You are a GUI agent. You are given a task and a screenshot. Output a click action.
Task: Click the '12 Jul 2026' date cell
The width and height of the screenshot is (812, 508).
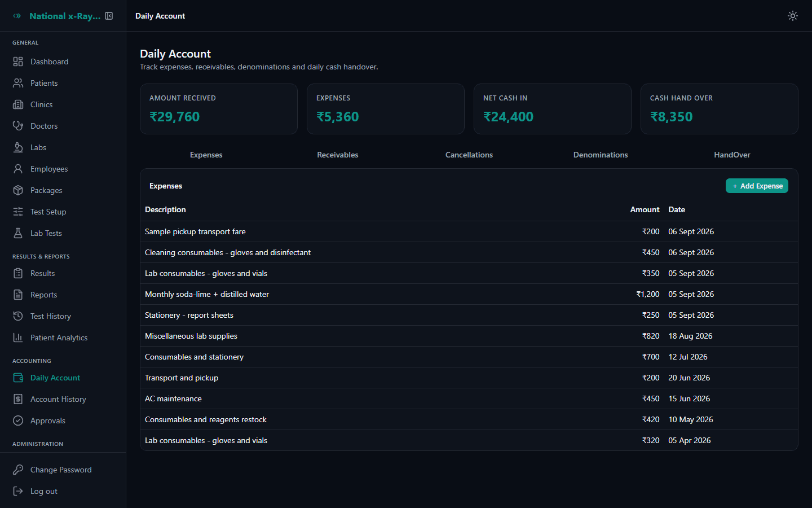[x=688, y=357]
